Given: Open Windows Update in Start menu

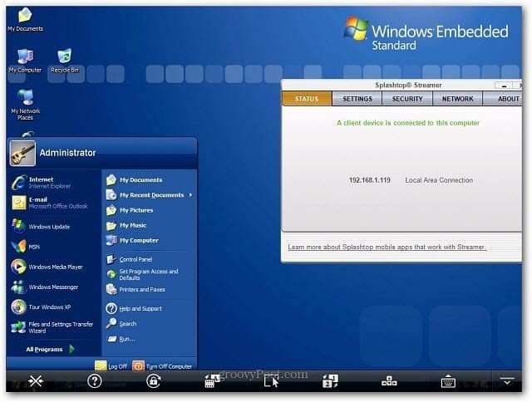Looking at the screenshot, I should 41,227.
